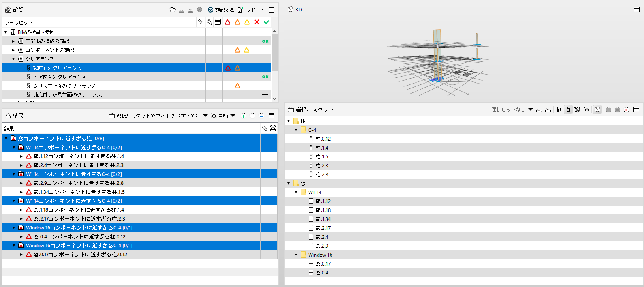Click load selection set download icon
This screenshot has height=287, width=644.
click(x=539, y=109)
